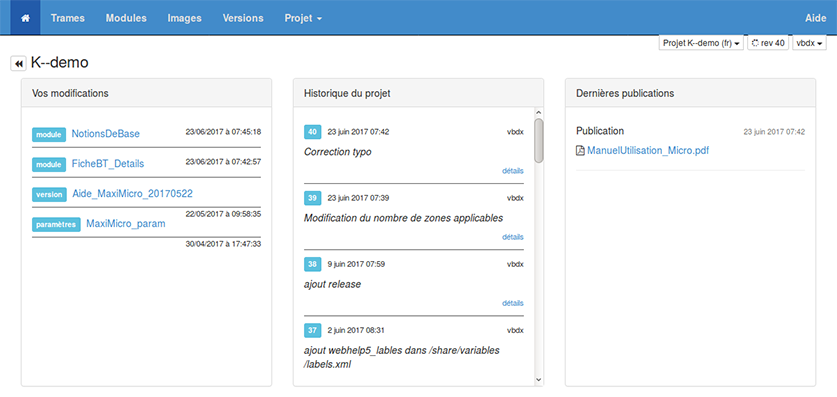Open the ManuelUtilisation_Micro.pdf publication

click(x=648, y=151)
